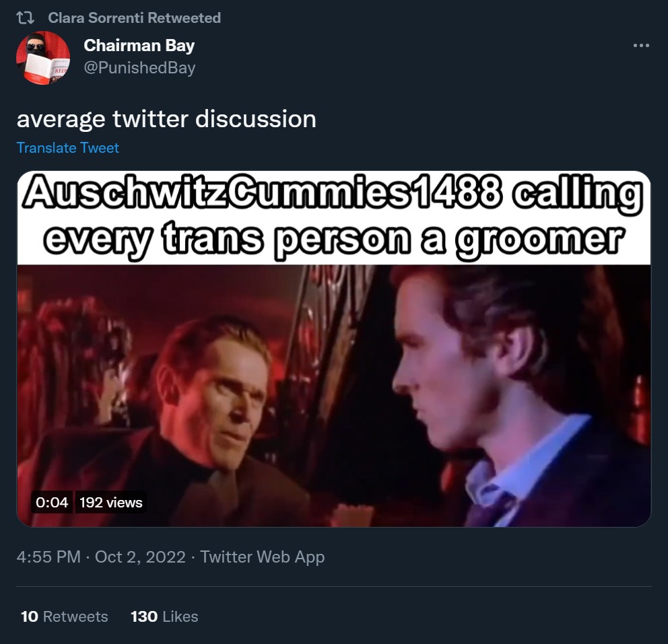This screenshot has width=668, height=644.
Task: View the list of 130 Likes
Action: click(164, 616)
